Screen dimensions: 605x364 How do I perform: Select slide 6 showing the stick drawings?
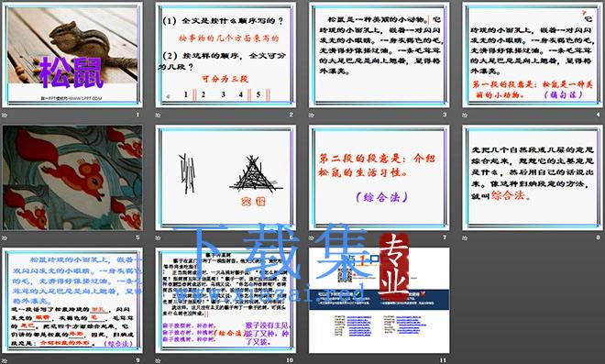point(225,178)
